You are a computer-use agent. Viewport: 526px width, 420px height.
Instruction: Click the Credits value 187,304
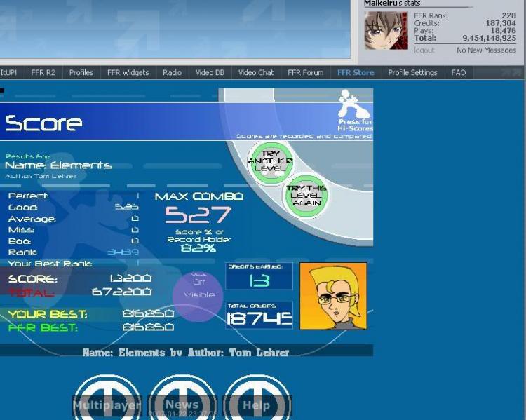(501, 23)
